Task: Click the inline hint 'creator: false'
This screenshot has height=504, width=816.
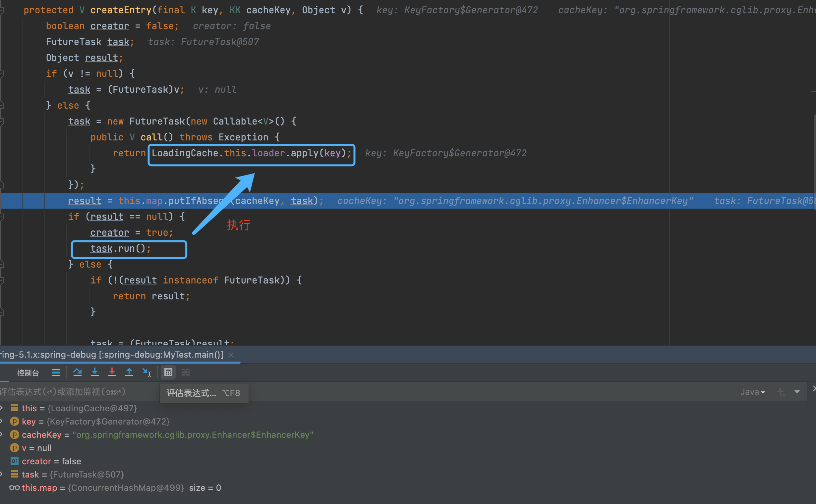Action: (x=232, y=26)
